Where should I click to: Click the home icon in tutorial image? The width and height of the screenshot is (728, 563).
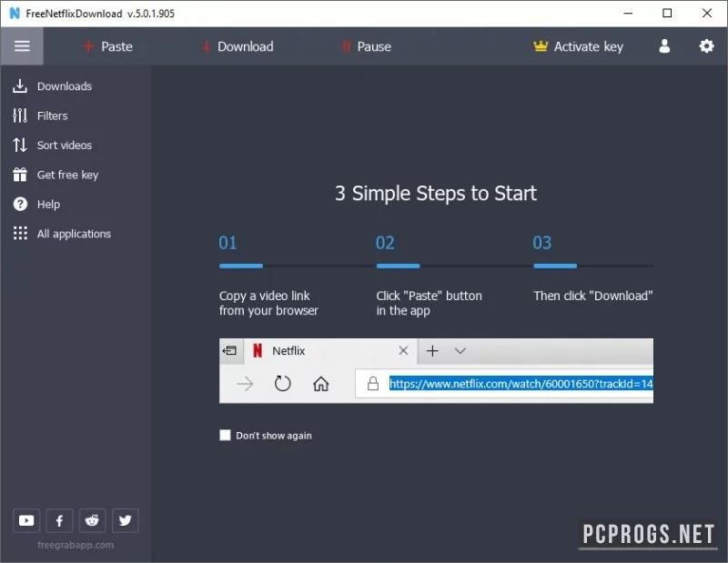[321, 384]
